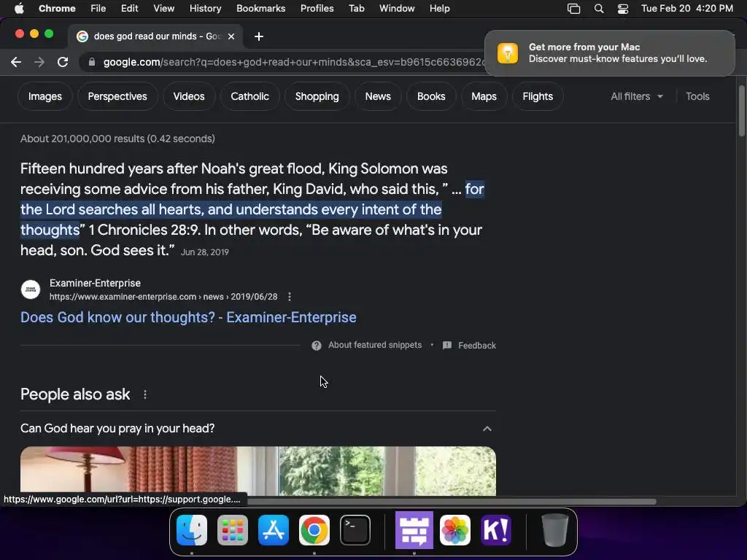This screenshot has width=747, height=560.
Task: Open the Tab menu
Action: pos(356,9)
